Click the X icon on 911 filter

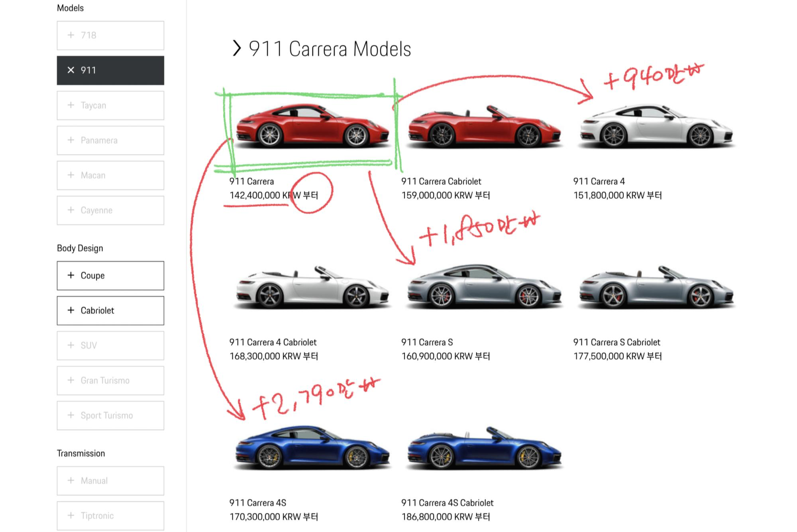71,70
